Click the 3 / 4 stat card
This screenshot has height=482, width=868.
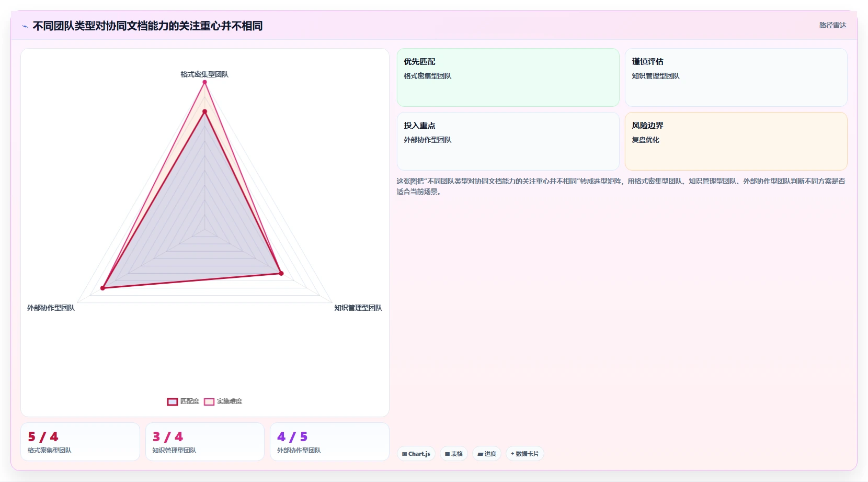pyautogui.click(x=205, y=442)
